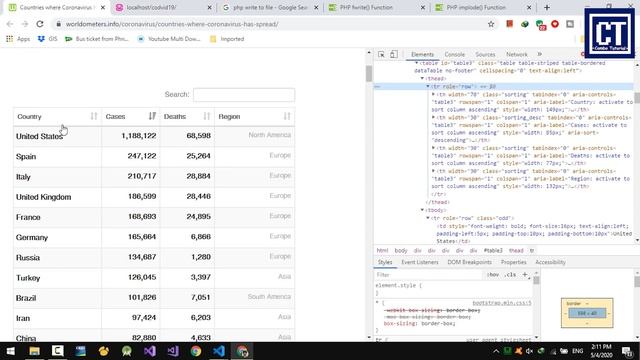Screen dimensions: 640x360
Task: Bookmark this page with the star icon
Action: [x=491, y=24]
